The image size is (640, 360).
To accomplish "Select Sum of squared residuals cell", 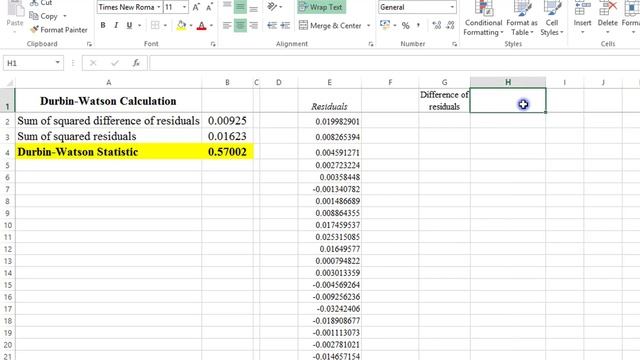I will [109, 136].
